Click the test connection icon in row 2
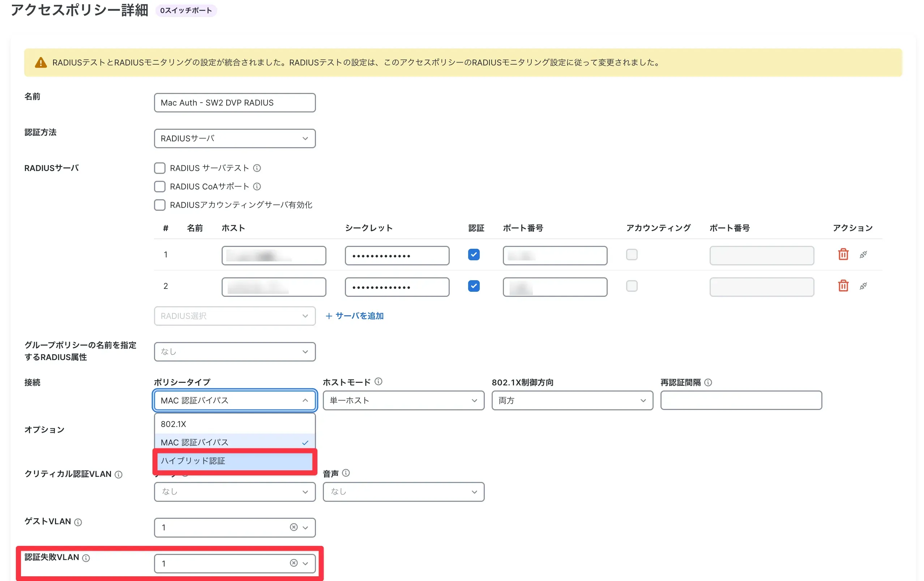 (863, 286)
